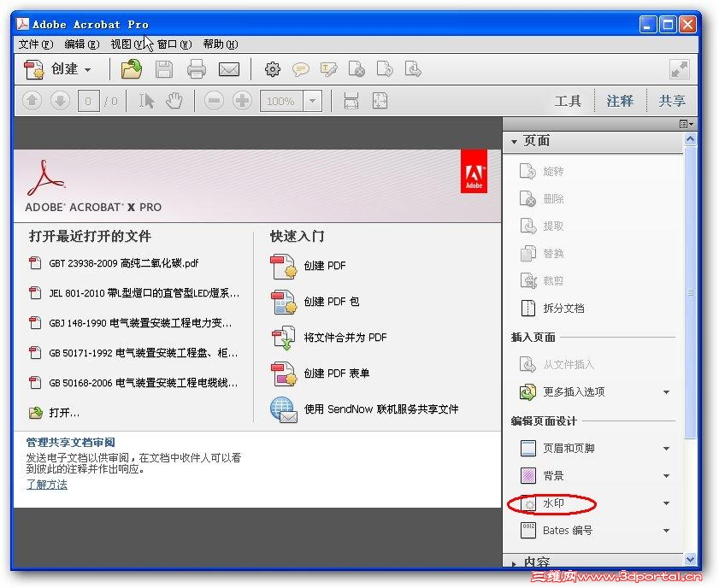719x588 pixels.
Task: Click the zoom out minus button
Action: coord(214,100)
